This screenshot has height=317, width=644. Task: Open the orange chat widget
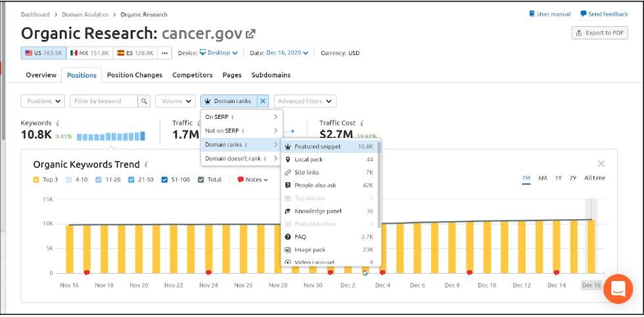coord(618,289)
